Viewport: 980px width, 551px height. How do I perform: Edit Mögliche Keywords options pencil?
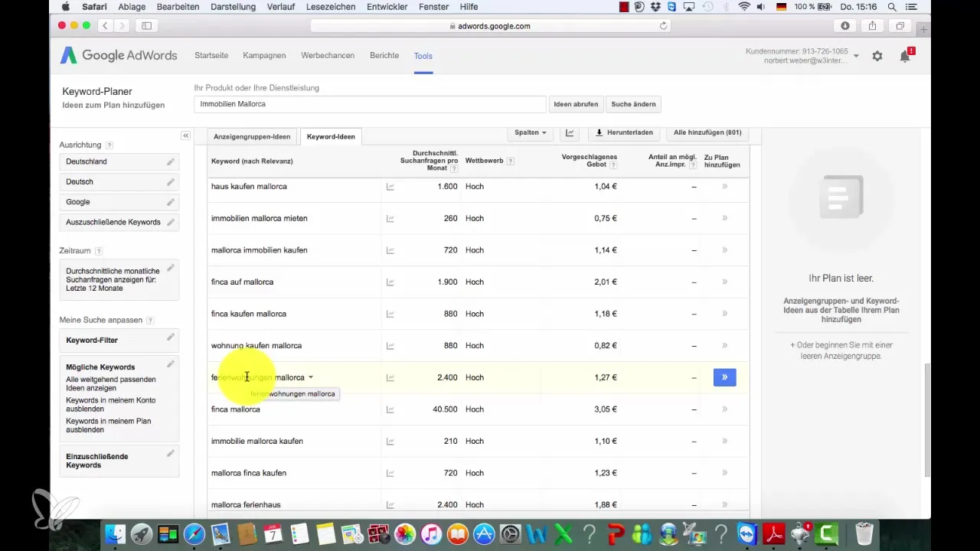171,364
